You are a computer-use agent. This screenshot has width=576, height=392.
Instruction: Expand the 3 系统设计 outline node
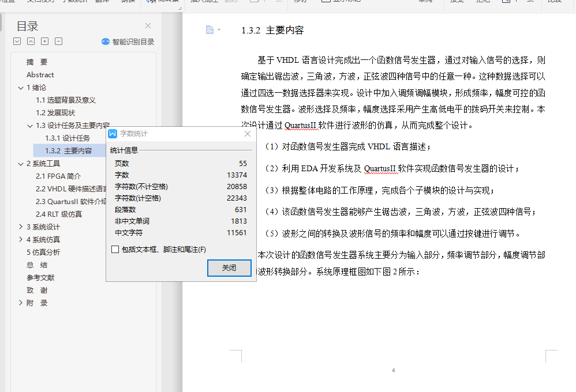[21, 227]
